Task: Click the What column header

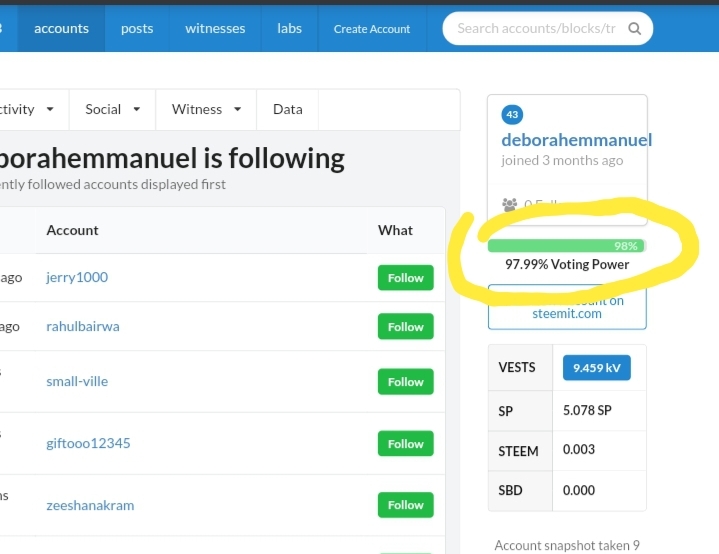Action: pos(395,230)
